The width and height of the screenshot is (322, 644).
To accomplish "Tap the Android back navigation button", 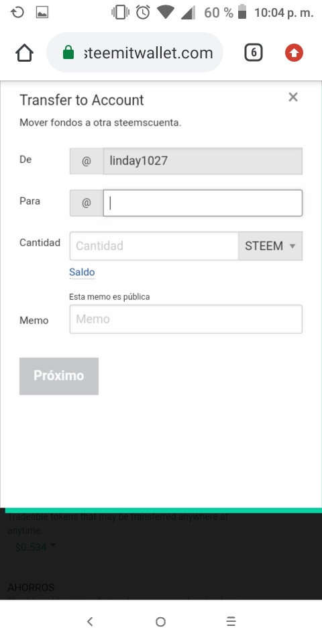I will pos(90,621).
